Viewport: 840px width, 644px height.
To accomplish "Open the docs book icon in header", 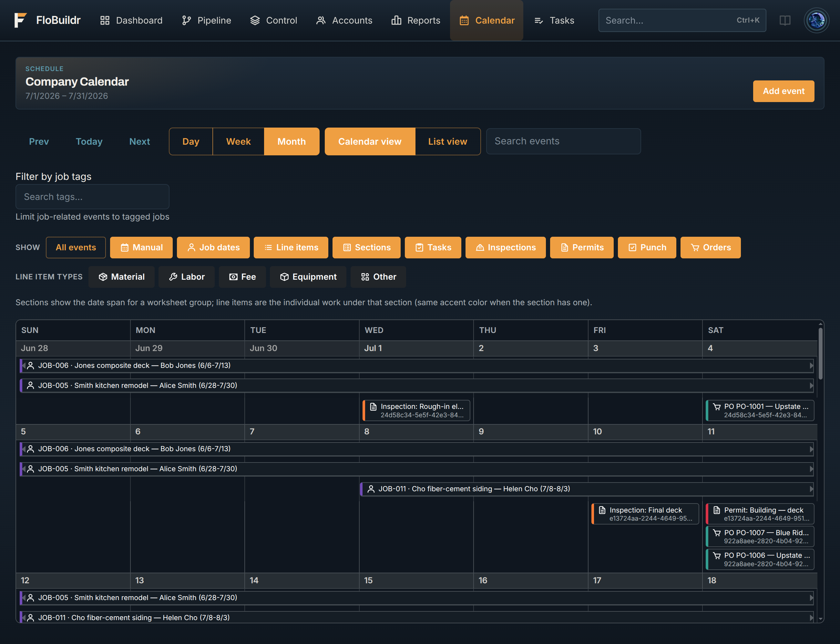I will coord(785,20).
